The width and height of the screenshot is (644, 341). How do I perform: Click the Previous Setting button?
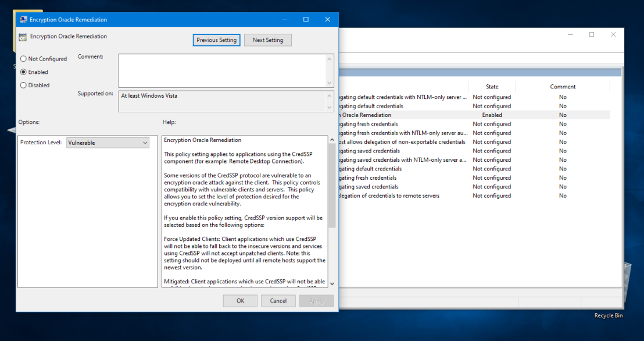pos(216,40)
